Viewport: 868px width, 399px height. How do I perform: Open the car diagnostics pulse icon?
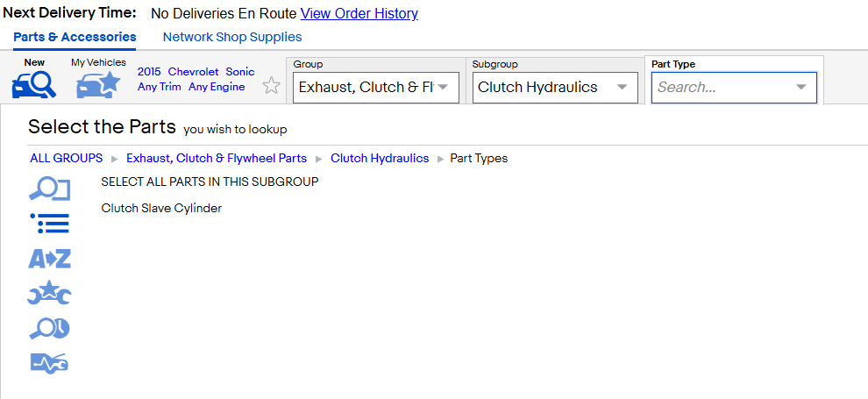(49, 363)
